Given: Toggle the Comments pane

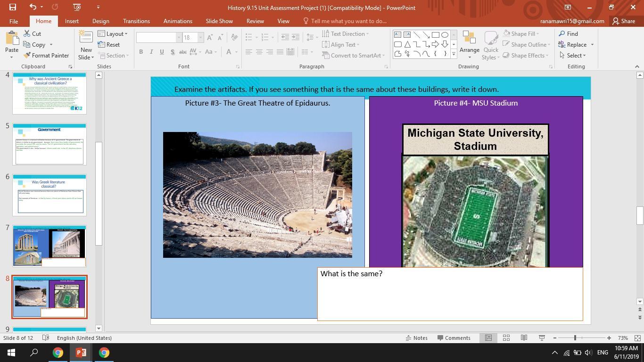Looking at the screenshot, I should 454,338.
